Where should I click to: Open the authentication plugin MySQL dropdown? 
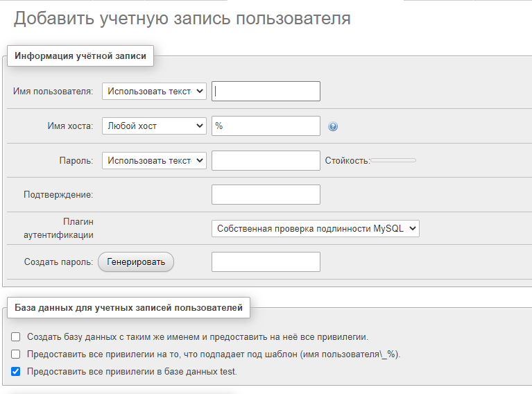tap(315, 228)
